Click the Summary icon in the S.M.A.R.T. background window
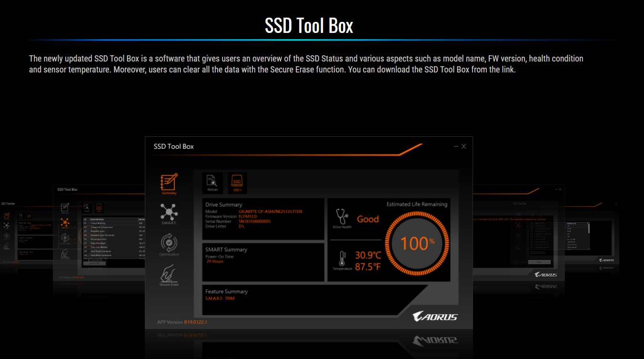The width and height of the screenshot is (644, 359). 65,208
